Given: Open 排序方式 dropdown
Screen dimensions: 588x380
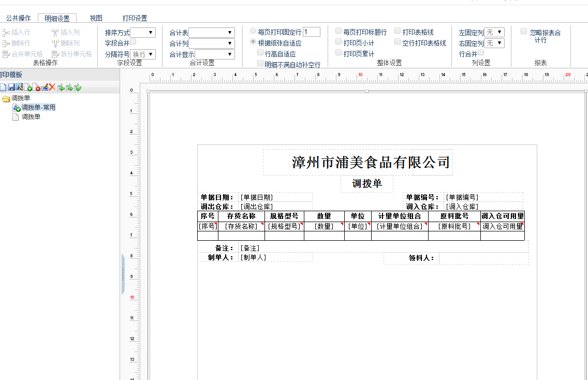Looking at the screenshot, I should click(143, 33).
